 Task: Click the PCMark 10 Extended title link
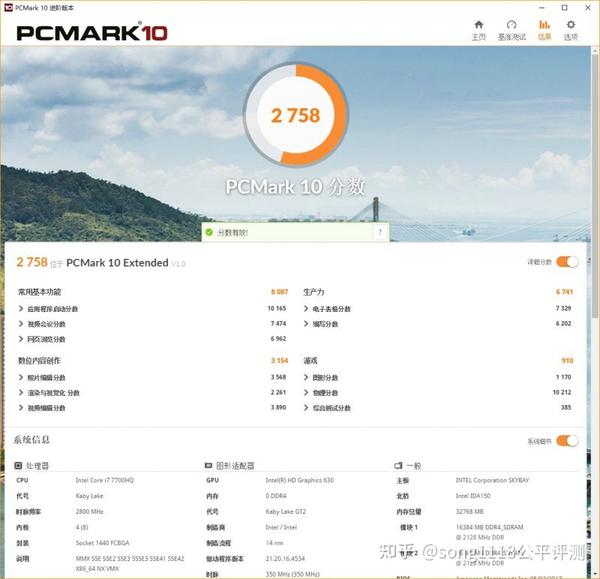[x=117, y=263]
